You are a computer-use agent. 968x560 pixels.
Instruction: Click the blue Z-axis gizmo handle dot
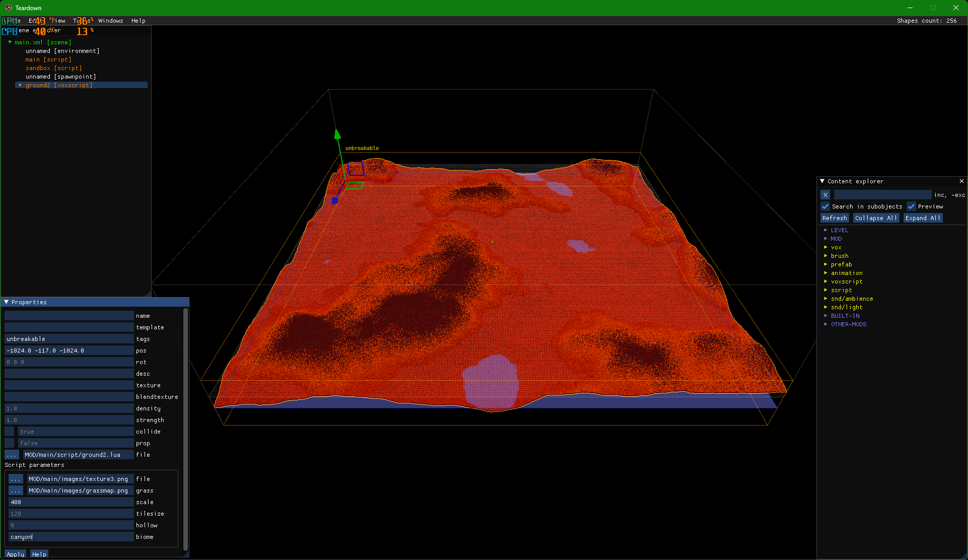335,201
